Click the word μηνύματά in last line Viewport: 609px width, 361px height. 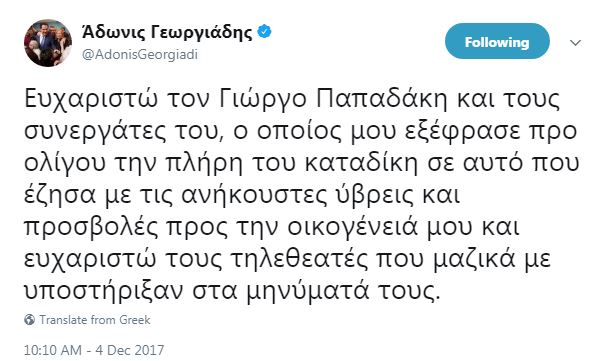coord(308,291)
